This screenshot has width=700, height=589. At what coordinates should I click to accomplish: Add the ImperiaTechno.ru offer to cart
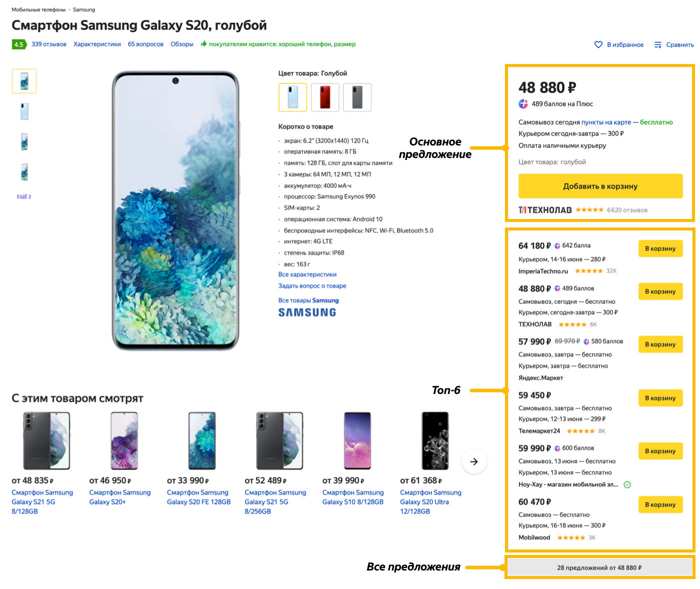660,248
